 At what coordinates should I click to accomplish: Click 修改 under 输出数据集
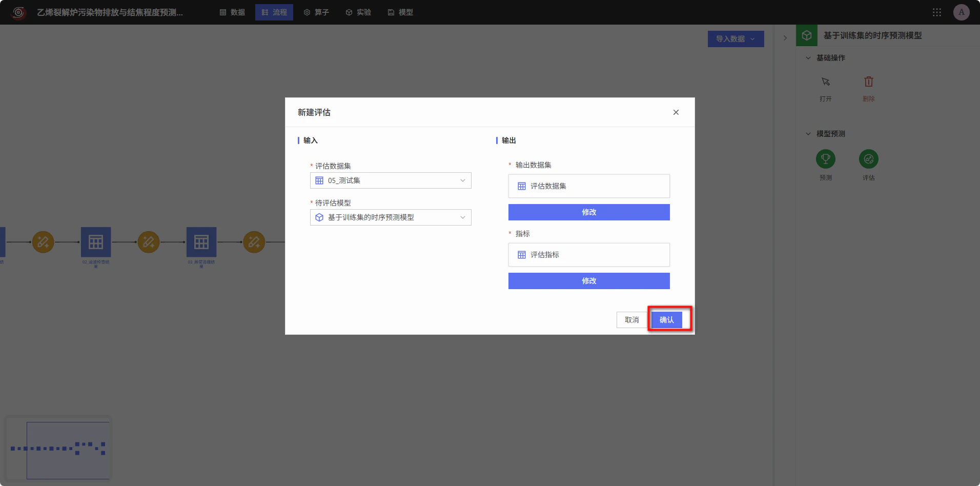589,212
